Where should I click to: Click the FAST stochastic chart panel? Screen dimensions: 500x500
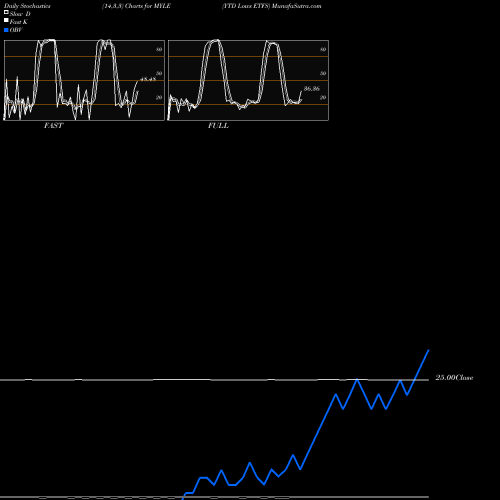(x=84, y=80)
